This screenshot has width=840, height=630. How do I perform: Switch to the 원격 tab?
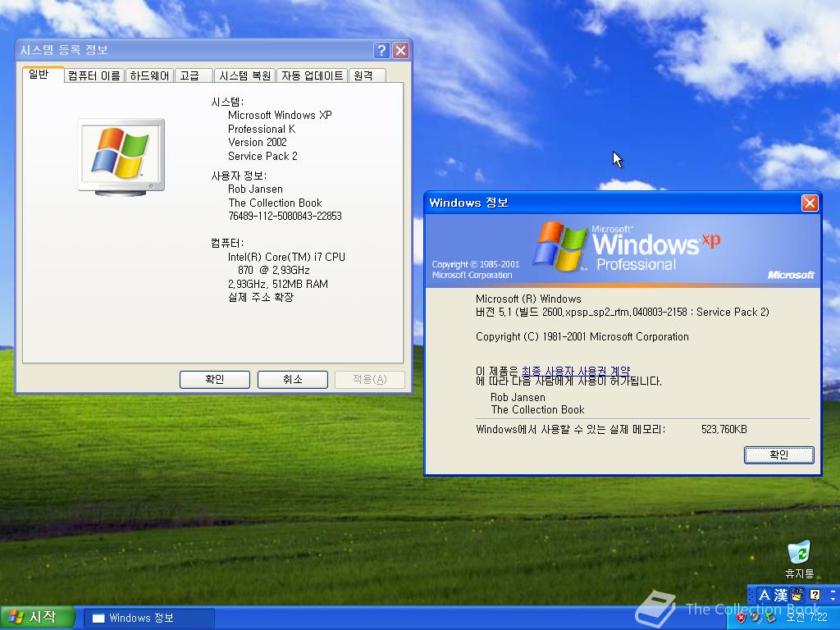[x=367, y=75]
